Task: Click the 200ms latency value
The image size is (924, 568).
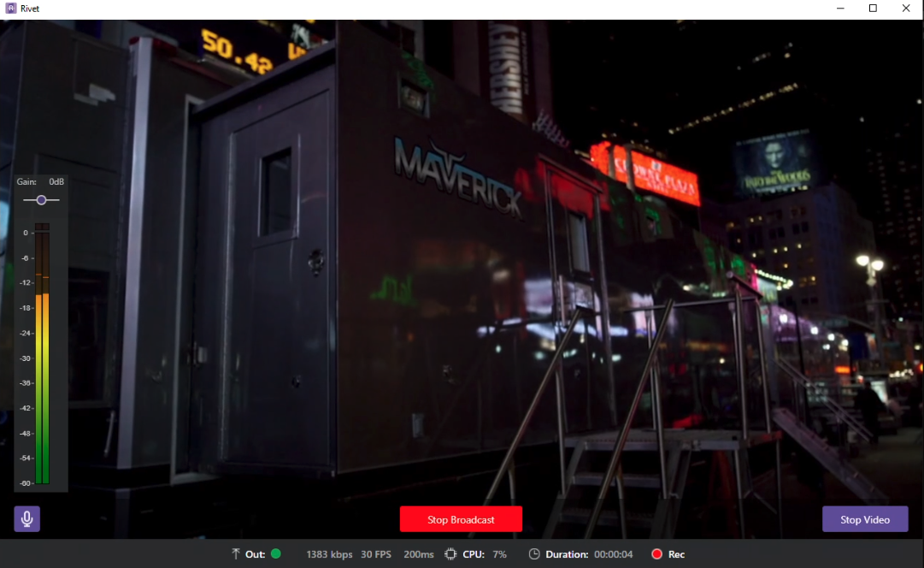Action: pos(418,554)
